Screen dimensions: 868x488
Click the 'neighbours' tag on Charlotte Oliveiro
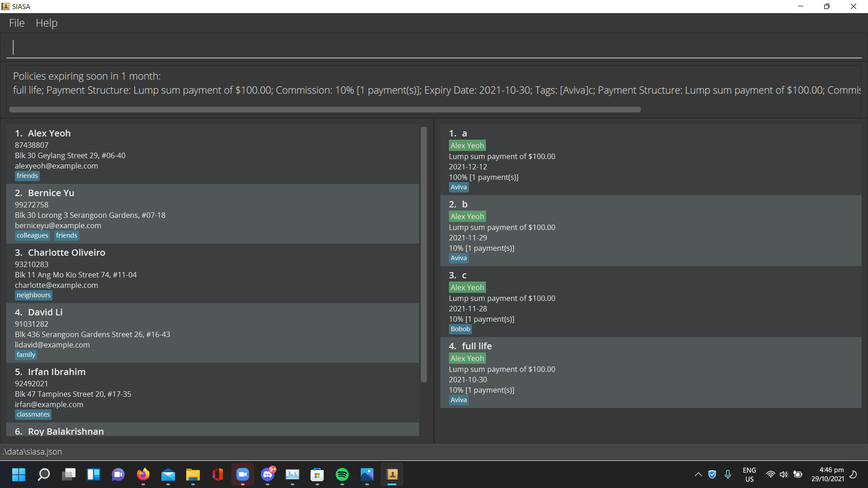tap(33, 295)
